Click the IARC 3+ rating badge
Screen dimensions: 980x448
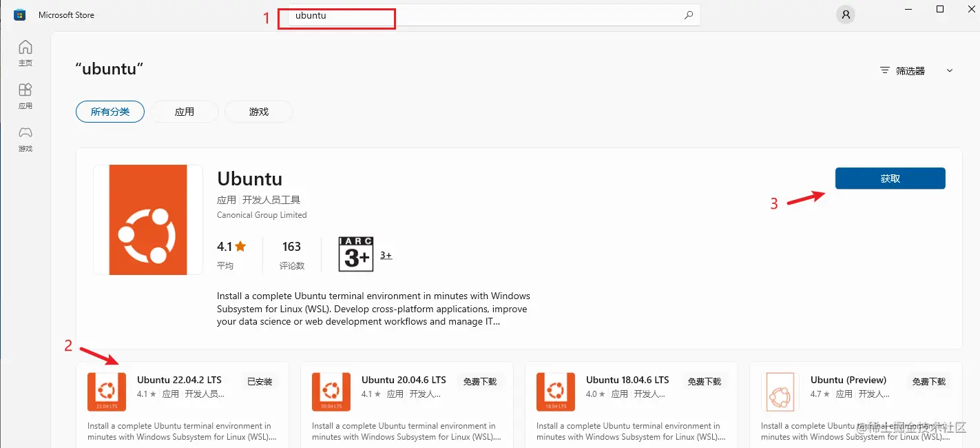[356, 254]
